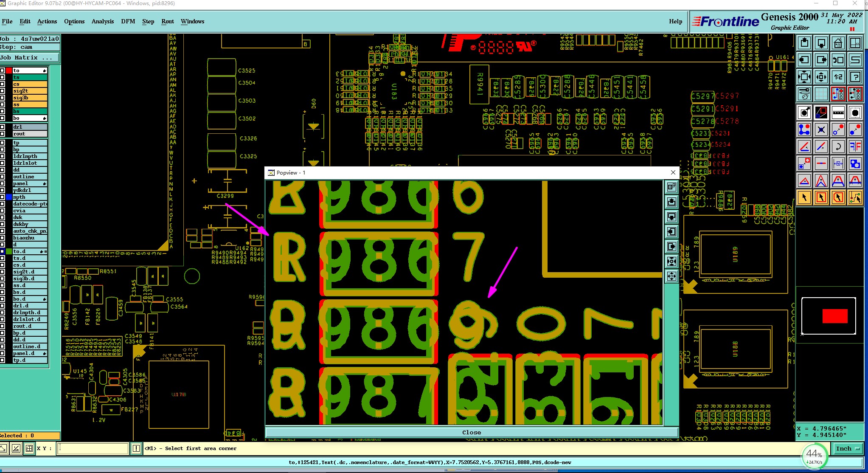Click the mirror F|F tool icon

[855, 146]
